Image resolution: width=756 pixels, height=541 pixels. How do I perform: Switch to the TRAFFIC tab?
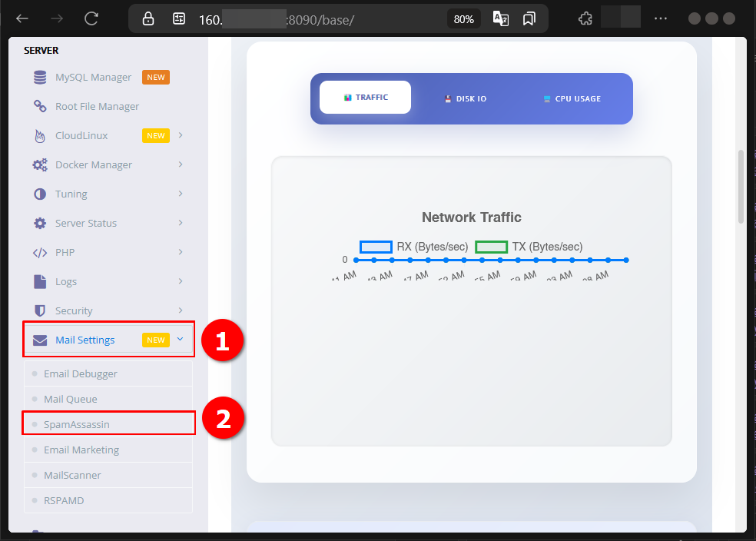pos(366,98)
